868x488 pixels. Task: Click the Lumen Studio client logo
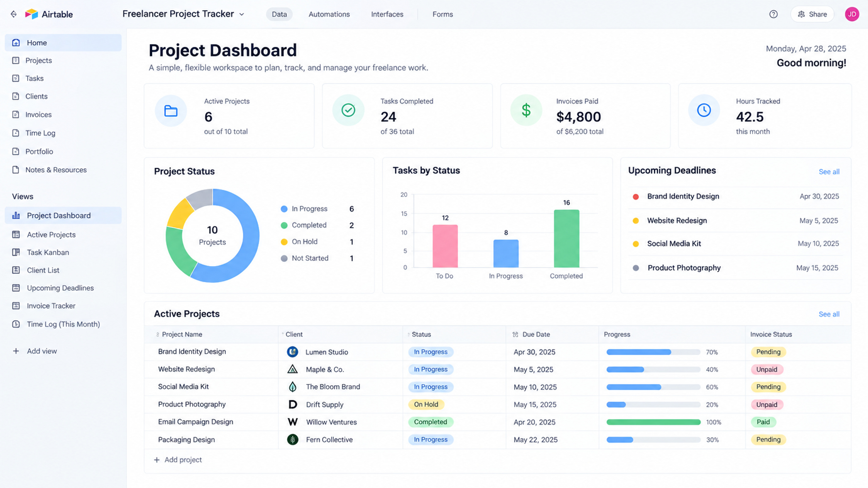click(x=293, y=352)
